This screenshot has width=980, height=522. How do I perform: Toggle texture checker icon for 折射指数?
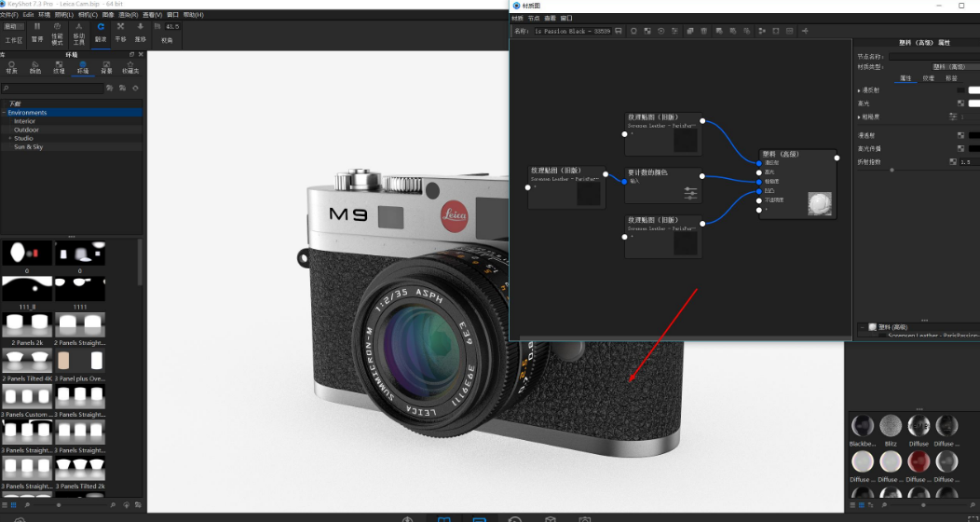click(x=953, y=161)
